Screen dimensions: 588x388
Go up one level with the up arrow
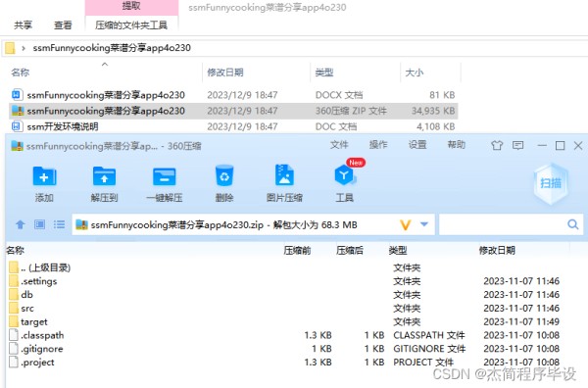click(x=21, y=224)
